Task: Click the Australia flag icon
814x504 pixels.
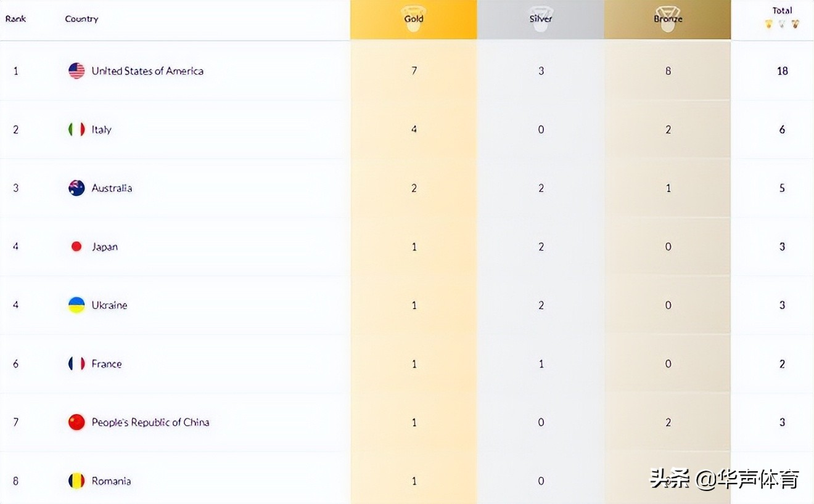Action: pos(76,188)
